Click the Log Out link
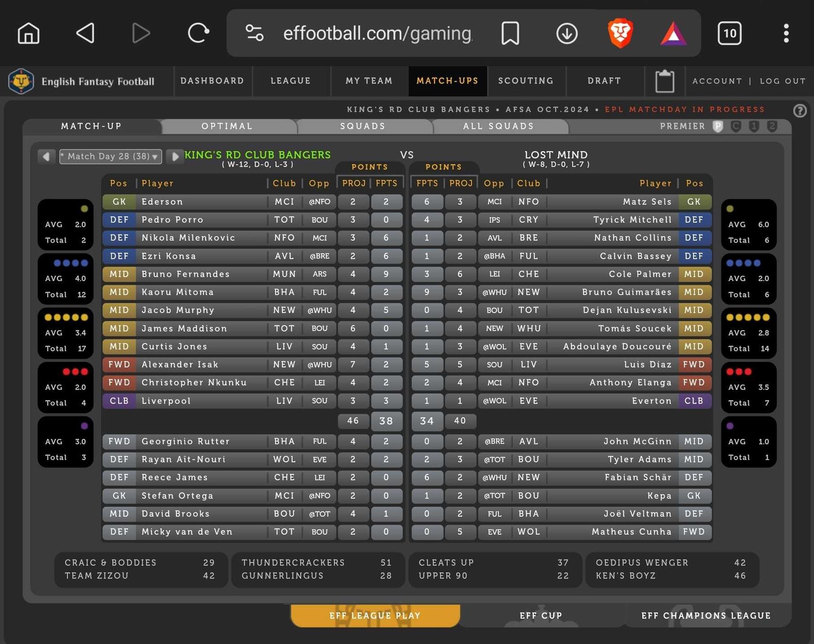 pyautogui.click(x=783, y=81)
